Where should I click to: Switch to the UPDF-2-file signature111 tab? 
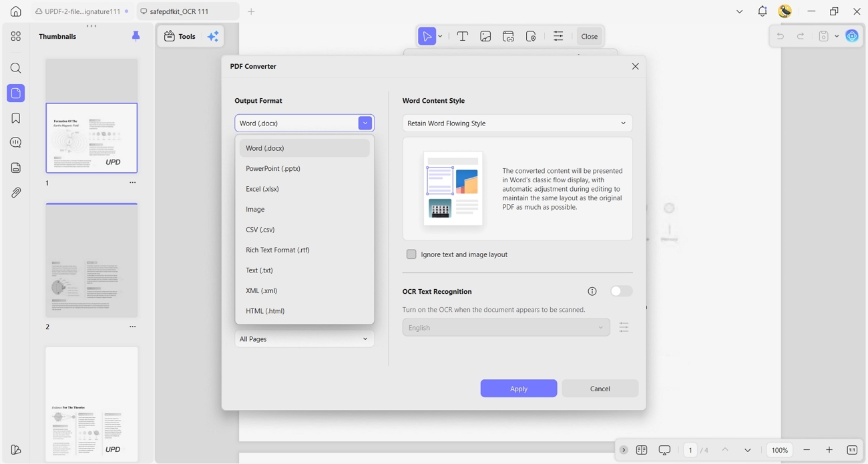[82, 11]
